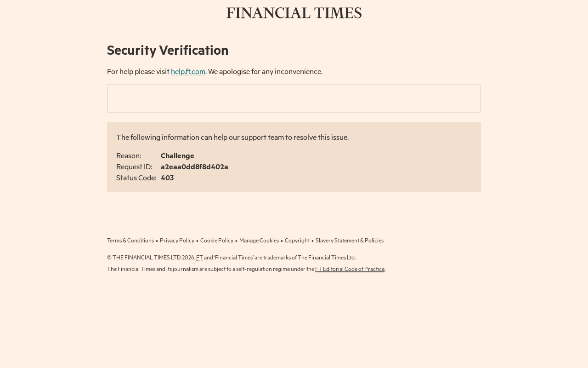588x368 pixels.
Task: Click the 403 status code value
Action: (x=167, y=178)
